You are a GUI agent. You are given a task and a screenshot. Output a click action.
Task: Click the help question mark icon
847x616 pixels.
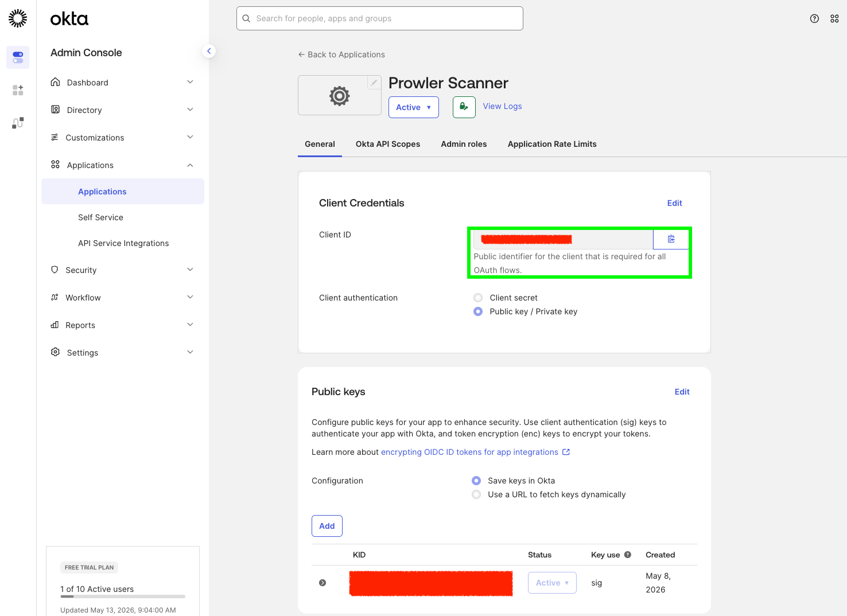click(814, 18)
